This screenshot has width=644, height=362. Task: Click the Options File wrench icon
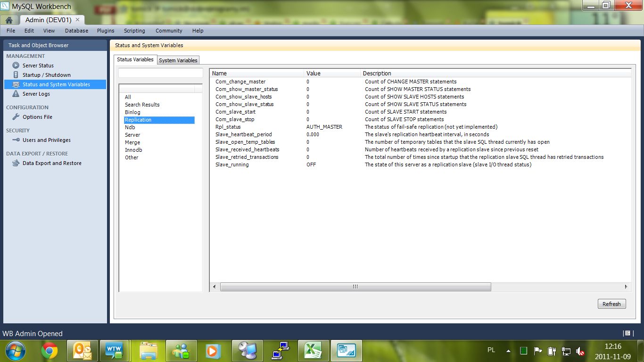[x=16, y=117]
